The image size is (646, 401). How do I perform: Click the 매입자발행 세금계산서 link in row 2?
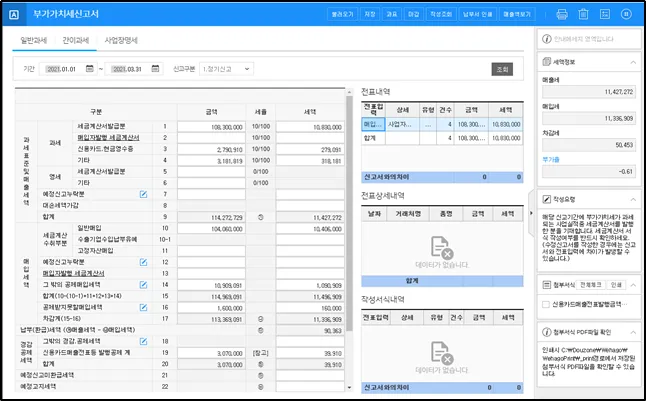click(108, 138)
